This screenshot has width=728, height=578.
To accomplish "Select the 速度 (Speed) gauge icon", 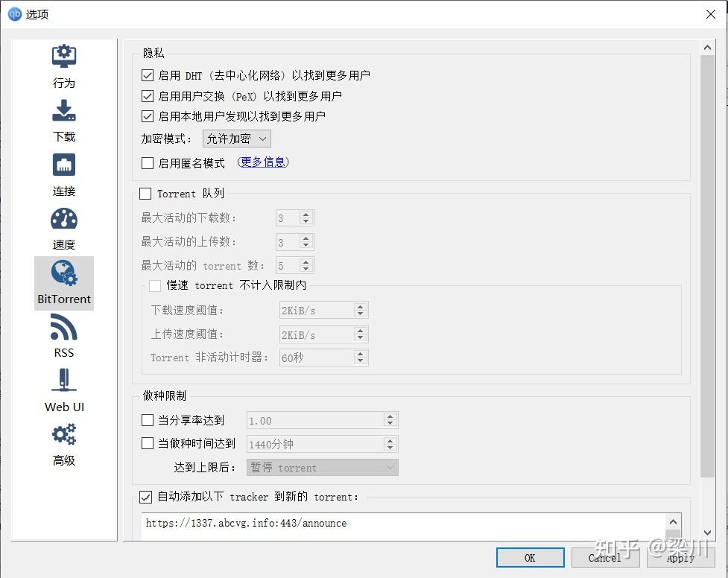I will tap(63, 218).
